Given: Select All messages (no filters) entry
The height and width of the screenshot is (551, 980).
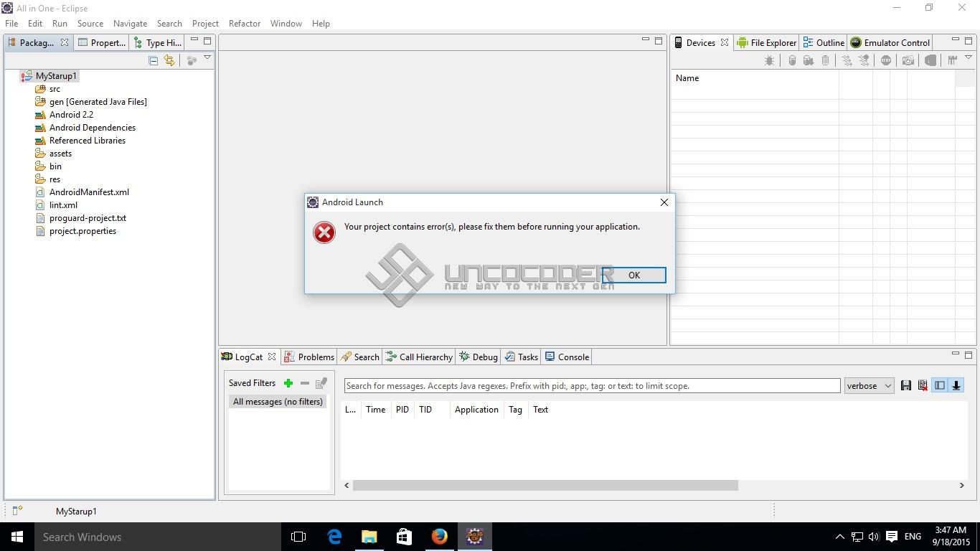Looking at the screenshot, I should [x=278, y=402].
